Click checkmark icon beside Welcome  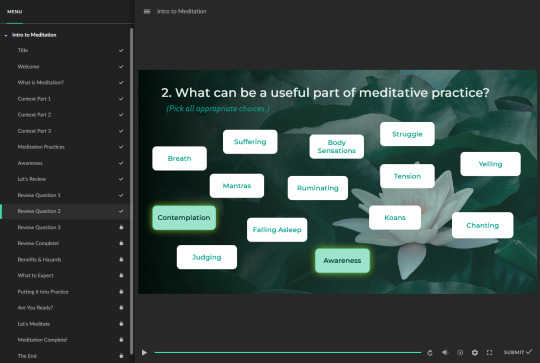point(121,66)
